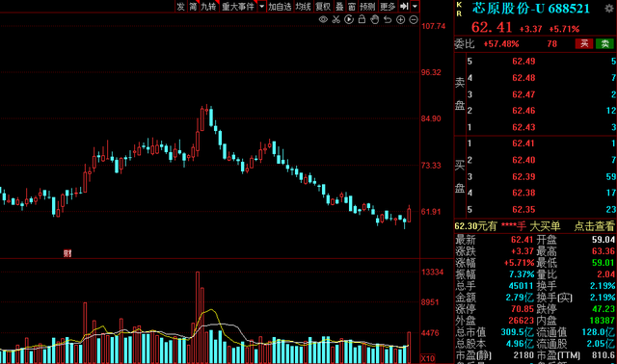Switch to the 复权 toolbar option
The height and width of the screenshot is (364, 617).
pos(323,7)
